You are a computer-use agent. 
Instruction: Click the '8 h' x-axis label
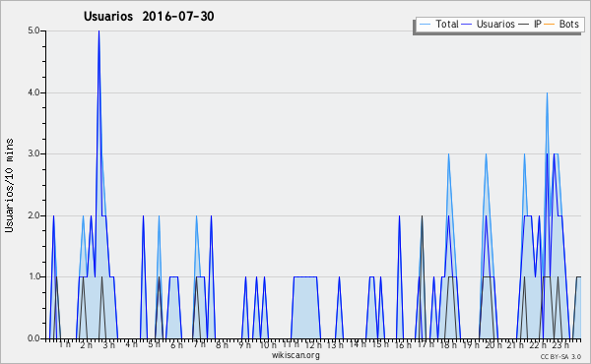point(222,344)
